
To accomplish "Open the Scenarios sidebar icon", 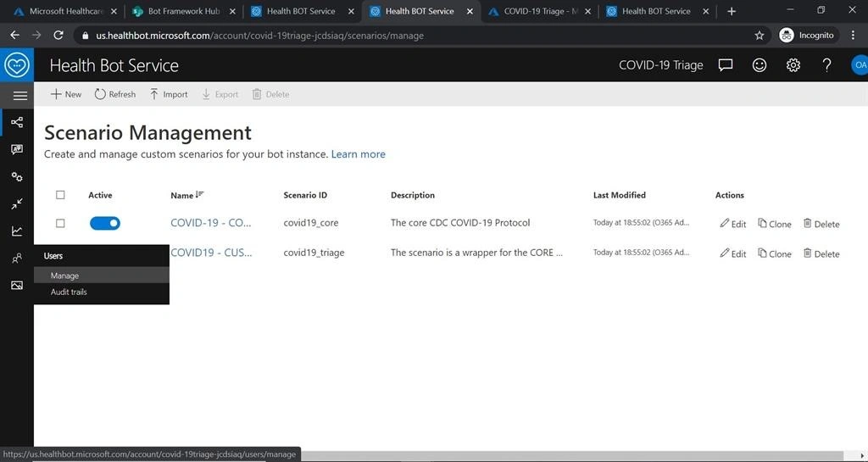I will click(x=17, y=122).
